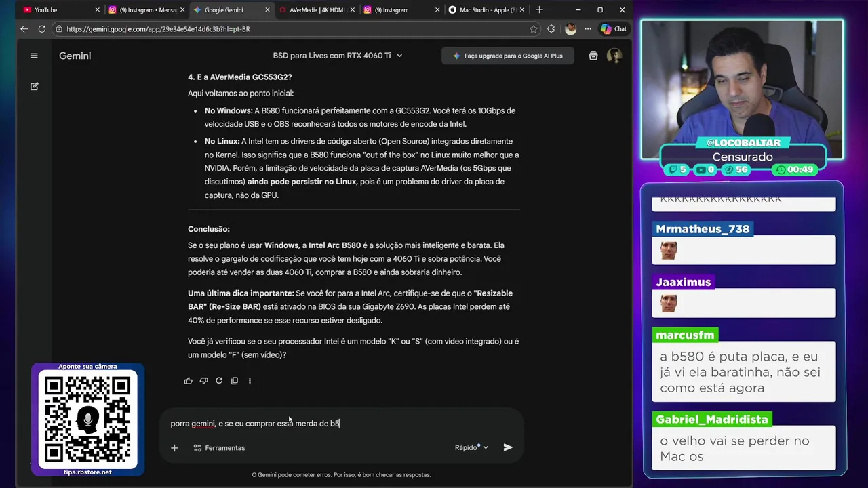Expand the Rápido model selector

click(x=472, y=447)
